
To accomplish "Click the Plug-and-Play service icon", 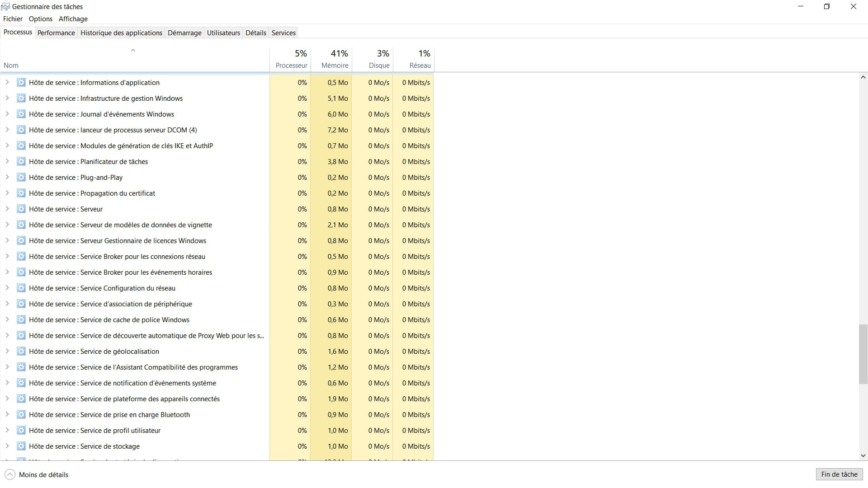I will click(x=21, y=177).
